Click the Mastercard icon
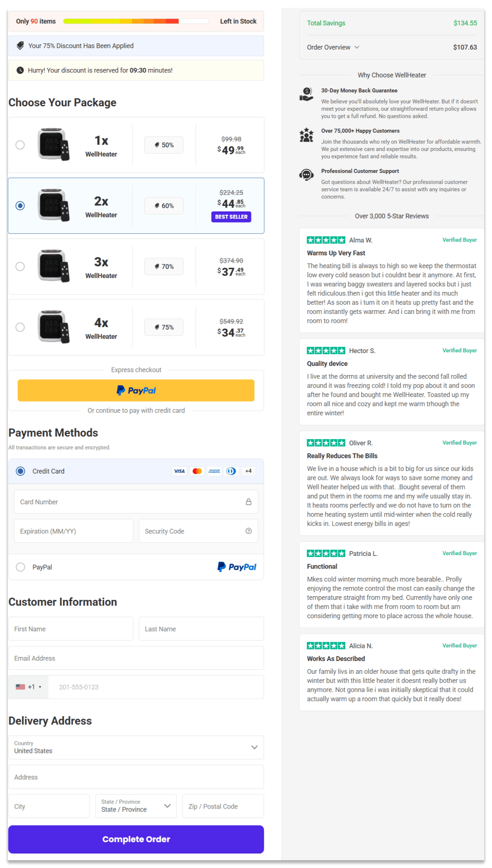 [197, 471]
